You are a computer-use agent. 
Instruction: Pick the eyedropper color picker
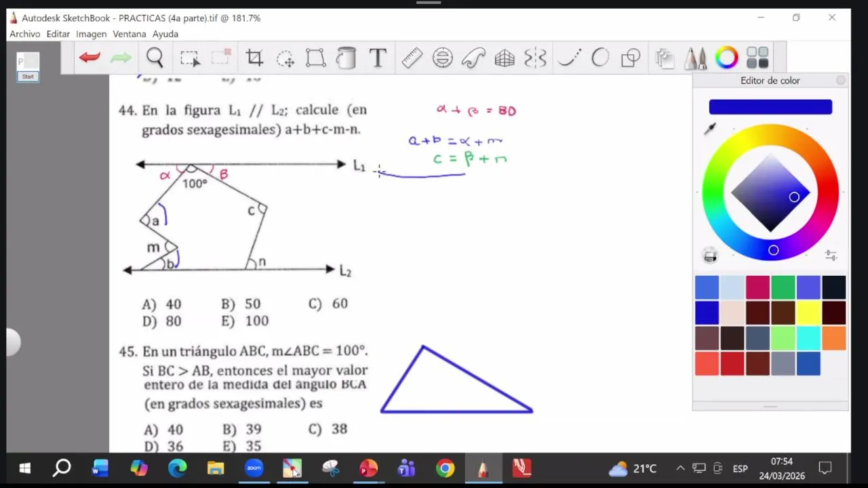pyautogui.click(x=710, y=129)
